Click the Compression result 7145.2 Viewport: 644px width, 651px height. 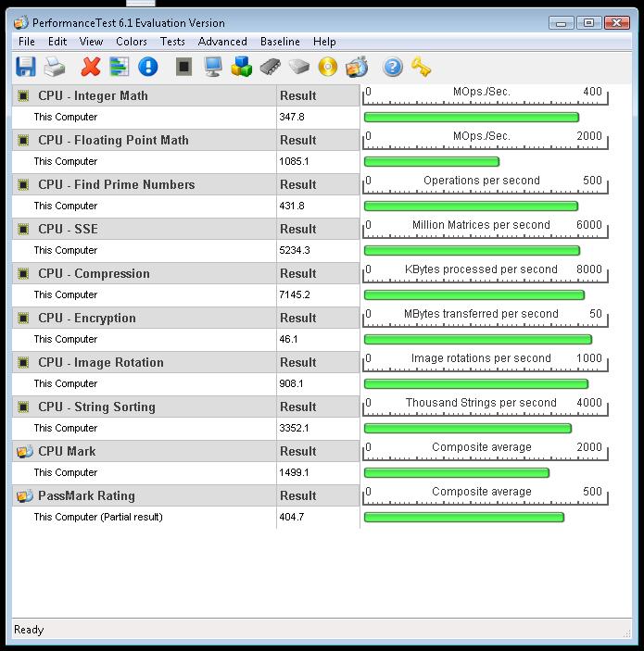pyautogui.click(x=295, y=294)
